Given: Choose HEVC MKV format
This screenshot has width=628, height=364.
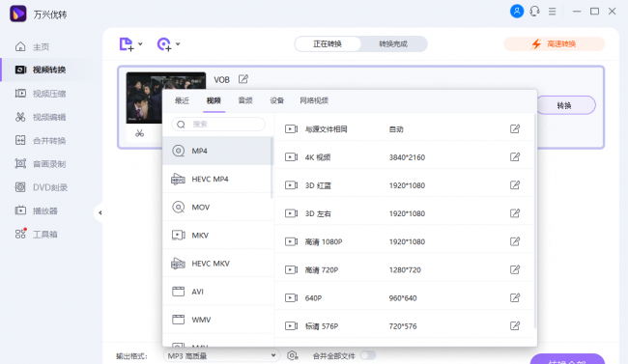Looking at the screenshot, I should (x=217, y=264).
